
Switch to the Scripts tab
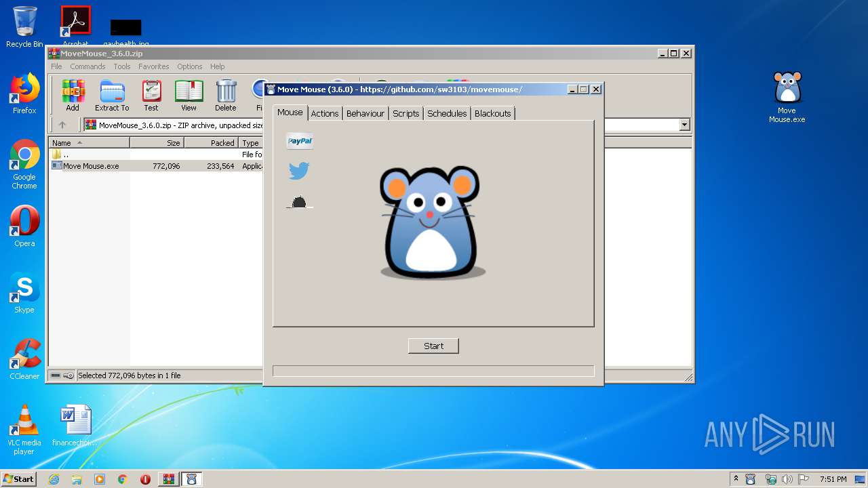(406, 113)
